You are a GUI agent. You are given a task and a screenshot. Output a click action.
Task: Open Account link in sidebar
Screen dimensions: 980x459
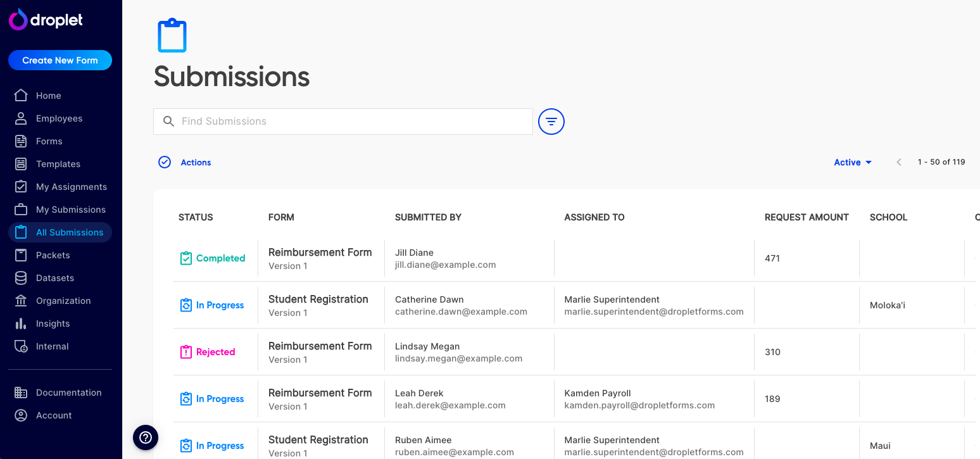[x=60, y=415]
